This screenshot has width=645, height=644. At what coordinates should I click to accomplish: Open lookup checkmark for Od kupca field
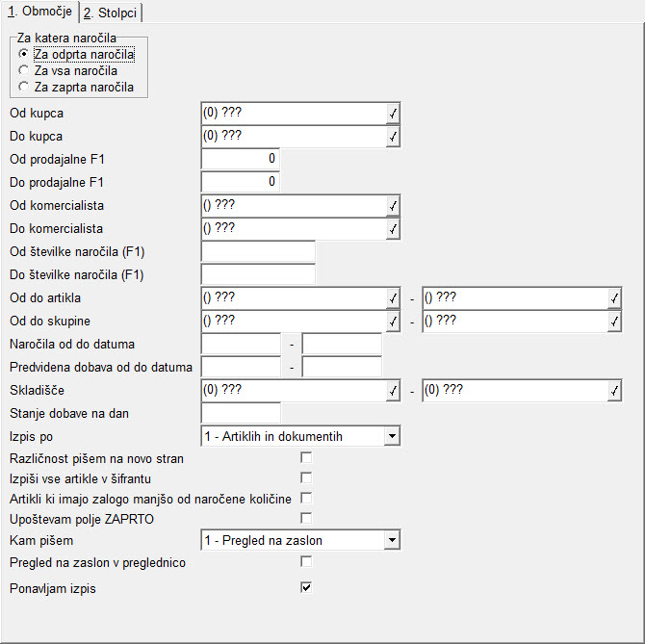(x=393, y=114)
